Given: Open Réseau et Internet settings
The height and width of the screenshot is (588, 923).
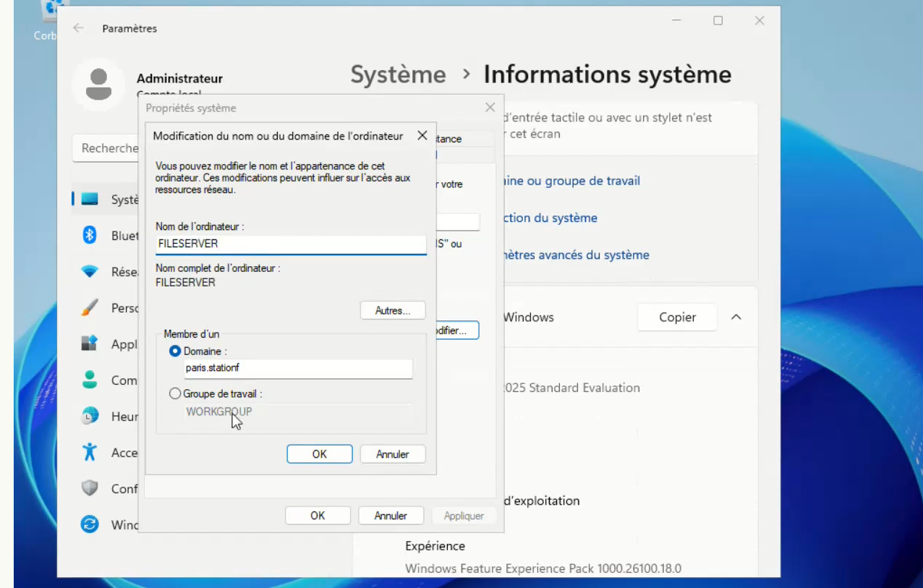Looking at the screenshot, I should 90,271.
